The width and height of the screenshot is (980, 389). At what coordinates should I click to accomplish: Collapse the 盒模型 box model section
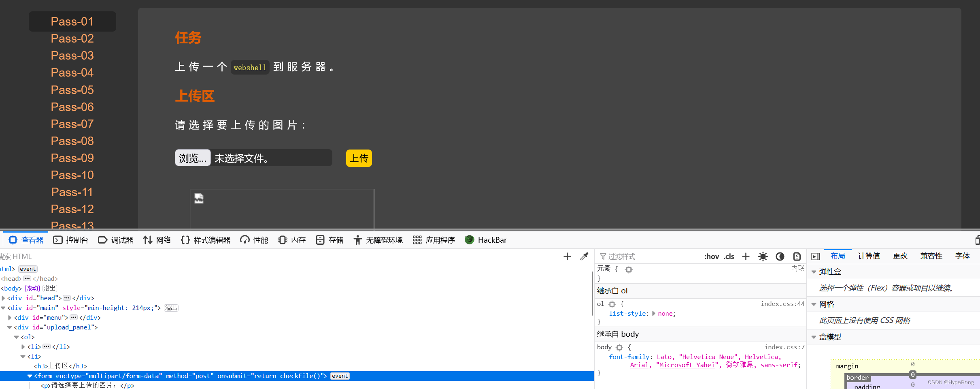click(814, 337)
